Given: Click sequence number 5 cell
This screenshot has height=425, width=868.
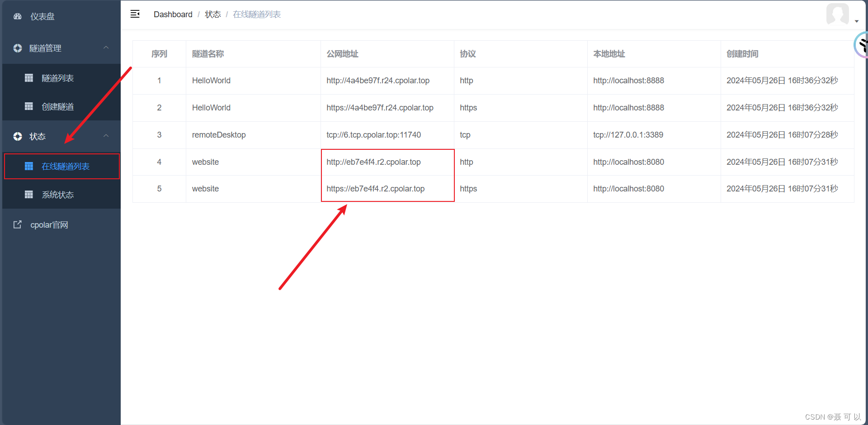Looking at the screenshot, I should pos(159,189).
